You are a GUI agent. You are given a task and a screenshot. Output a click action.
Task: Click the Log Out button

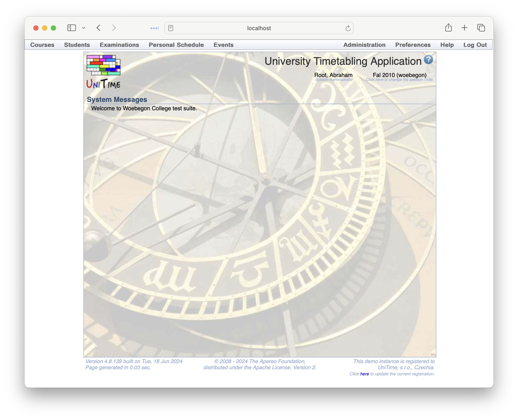point(475,45)
